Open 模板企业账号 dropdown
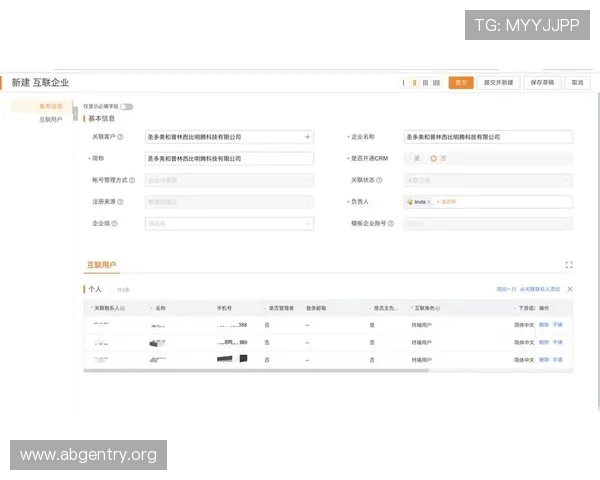The image size is (600, 480). [x=488, y=224]
